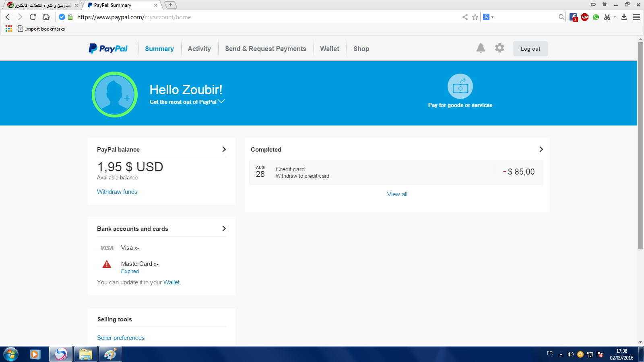Open the browser downloads icon
The height and width of the screenshot is (362, 644).
tap(624, 17)
